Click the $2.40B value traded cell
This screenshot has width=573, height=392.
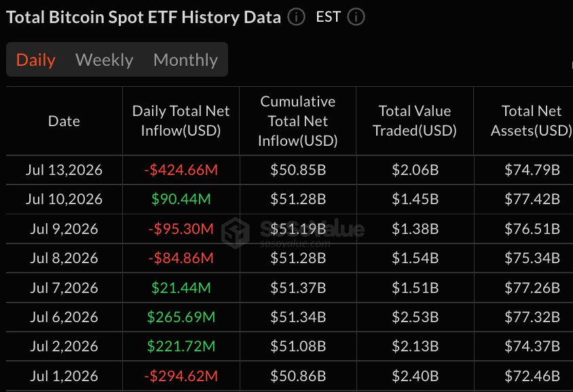click(415, 376)
